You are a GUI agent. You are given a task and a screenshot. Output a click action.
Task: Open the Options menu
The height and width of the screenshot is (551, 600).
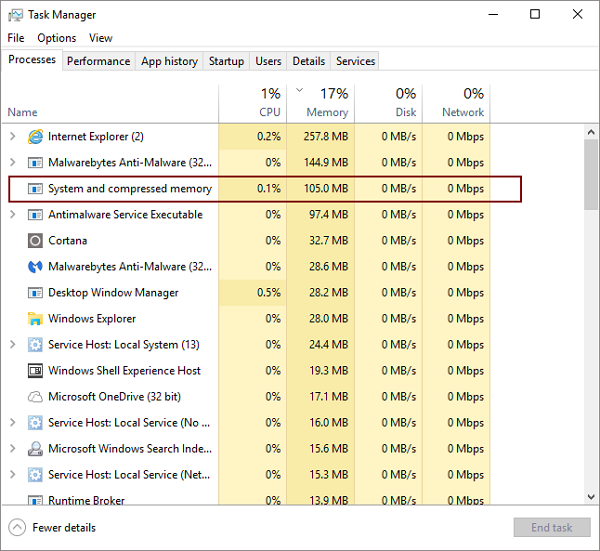click(57, 38)
